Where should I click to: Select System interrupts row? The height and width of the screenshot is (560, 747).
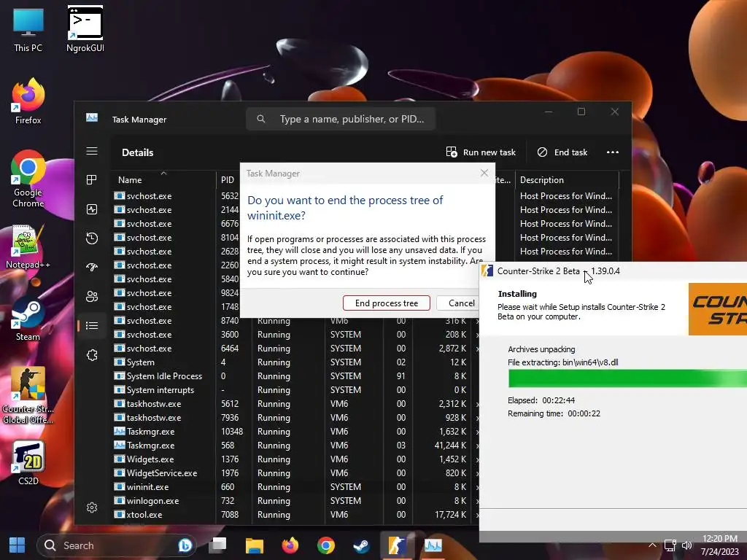click(x=295, y=390)
